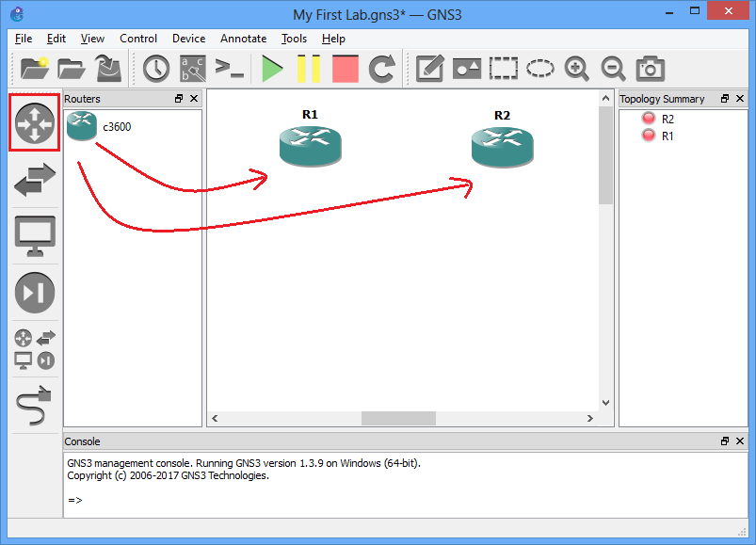Open the Annotate menu
Viewport: 756px width, 545px height.
point(243,39)
